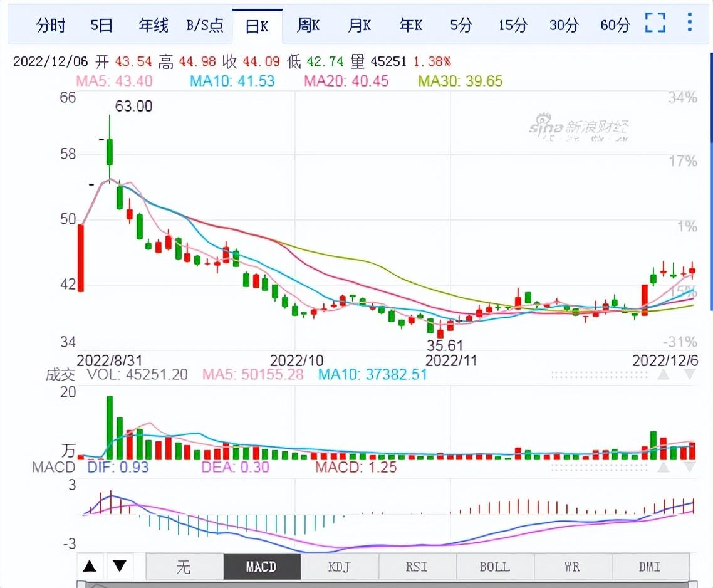713x588 pixels.
Task: Click the DIF: 0.93 label
Action: pyautogui.click(x=118, y=467)
